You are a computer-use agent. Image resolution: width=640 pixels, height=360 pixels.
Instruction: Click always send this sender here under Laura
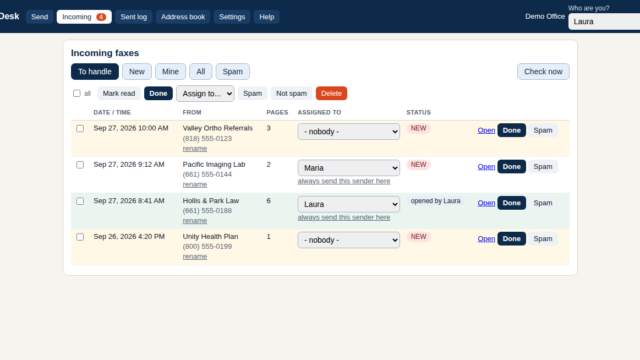344,218
